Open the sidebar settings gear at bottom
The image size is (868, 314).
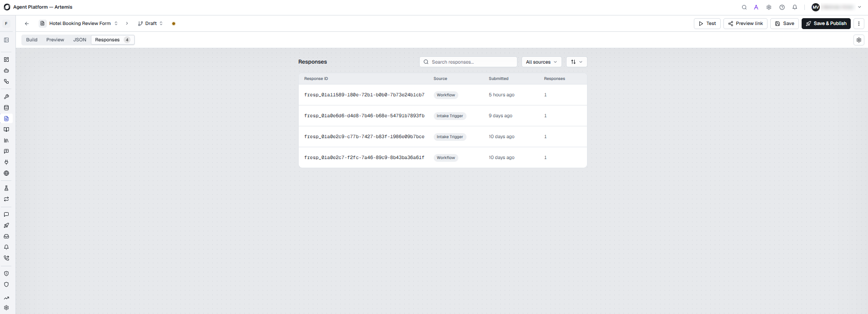[6, 308]
